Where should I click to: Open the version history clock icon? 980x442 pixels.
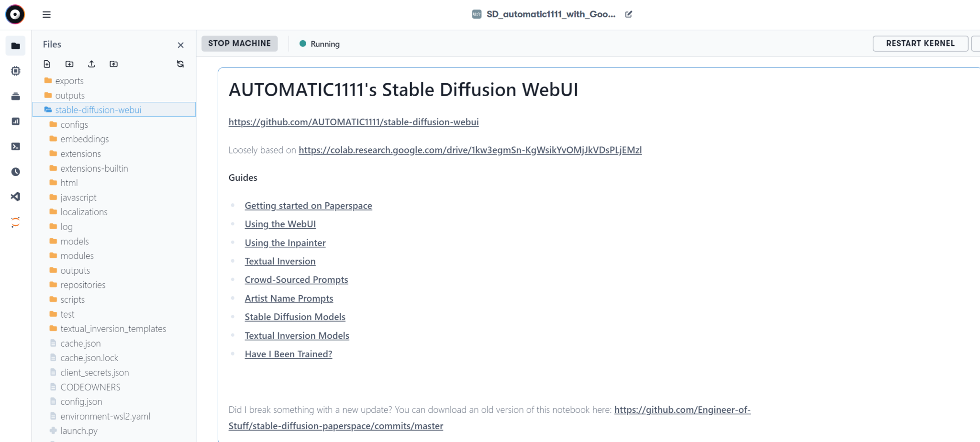click(x=16, y=172)
